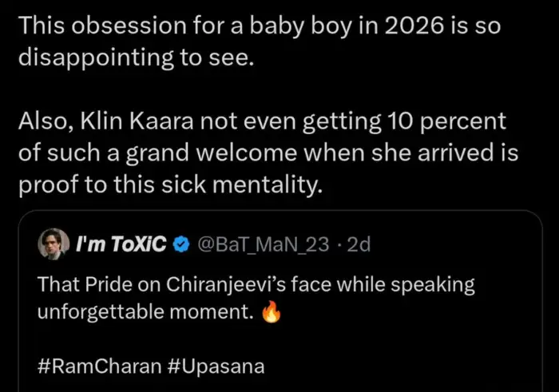Image resolution: width=559 pixels, height=392 pixels.
Task: Click the 'Also, Klin Kaara' text line
Action: 261,124
